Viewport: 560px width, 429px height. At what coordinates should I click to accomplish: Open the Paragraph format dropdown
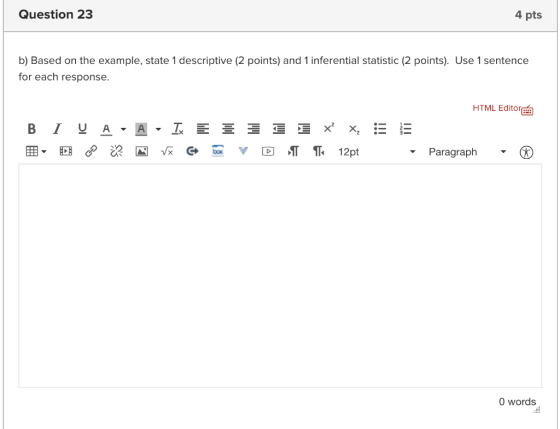point(468,152)
